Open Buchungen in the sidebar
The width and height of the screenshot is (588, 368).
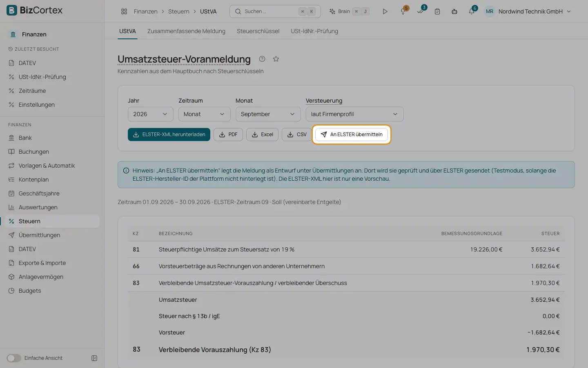point(52,152)
